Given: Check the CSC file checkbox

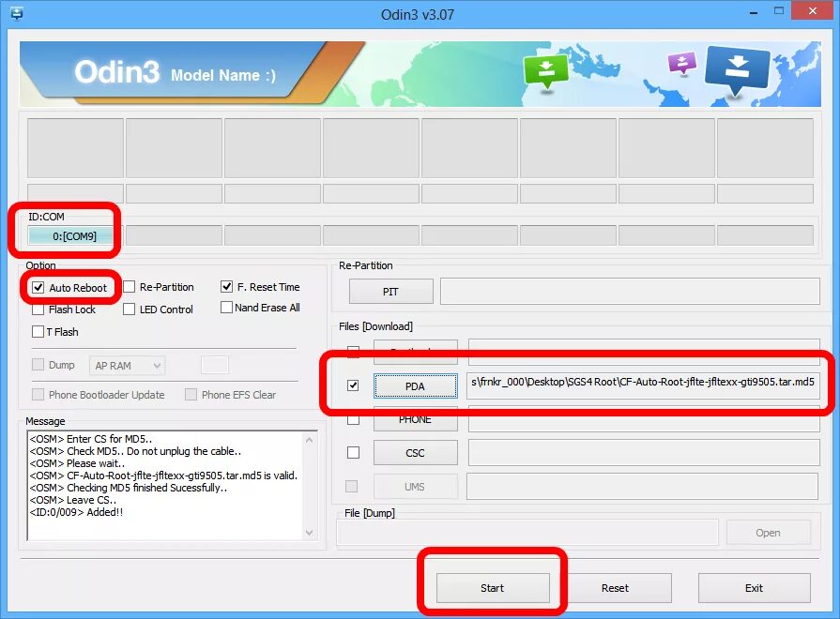Looking at the screenshot, I should [x=353, y=452].
